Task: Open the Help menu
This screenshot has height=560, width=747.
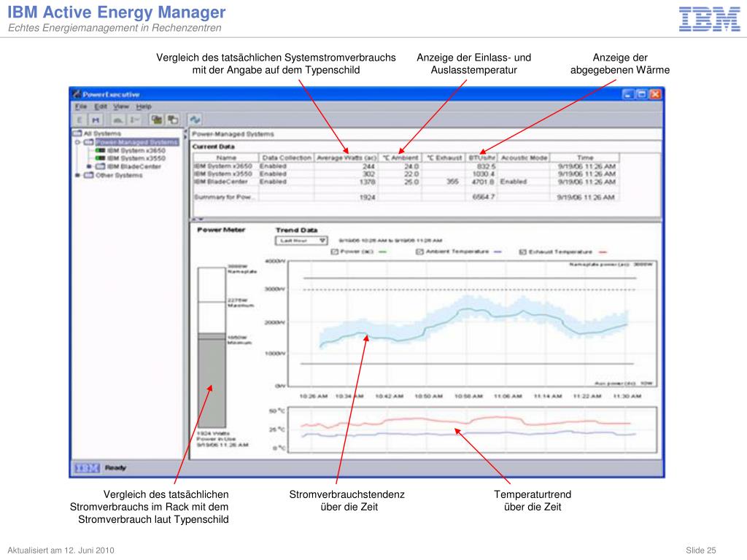Action: pyautogui.click(x=144, y=106)
